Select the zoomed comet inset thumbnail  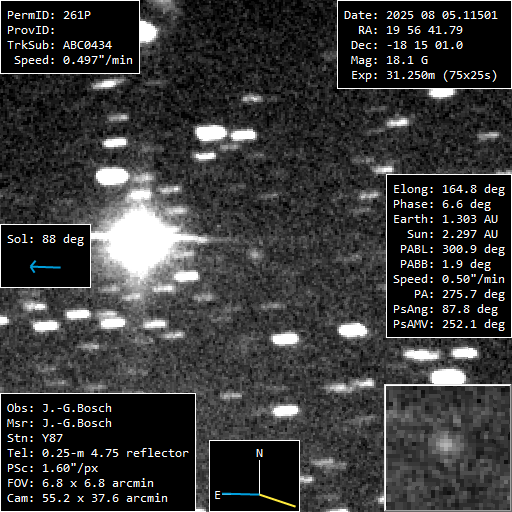click(x=448, y=448)
